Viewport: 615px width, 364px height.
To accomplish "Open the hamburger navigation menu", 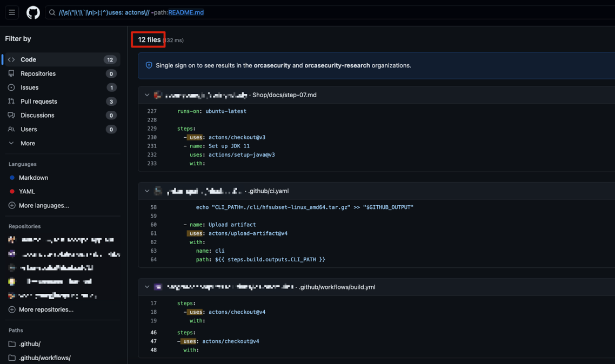I will coord(12,12).
